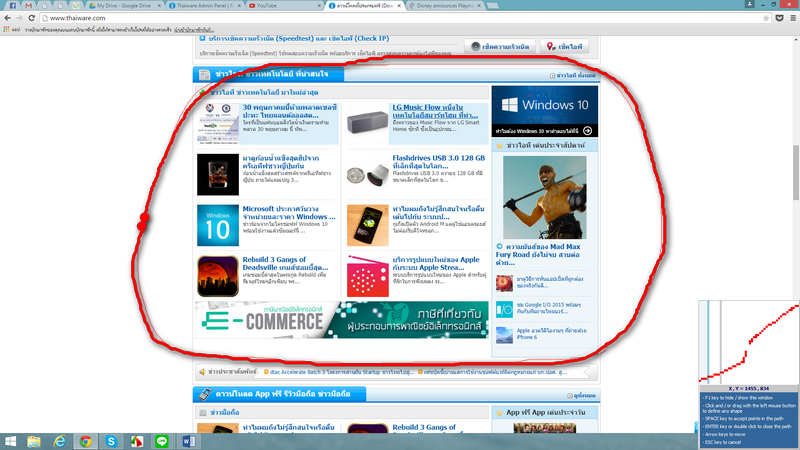800x450 pixels.
Task: Switch to Disney announces Playmation tab
Action: coord(444,6)
